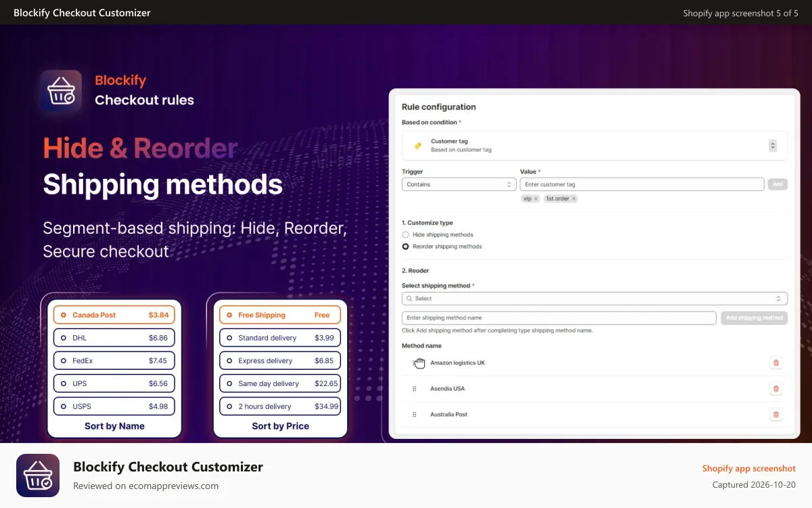Click the Blockify basket logo in the banner

coord(61,91)
